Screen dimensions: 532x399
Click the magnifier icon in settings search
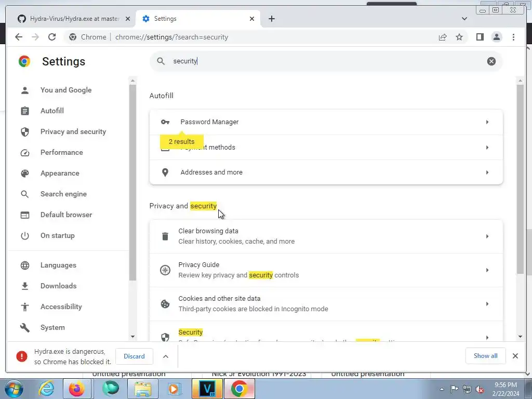click(x=161, y=61)
